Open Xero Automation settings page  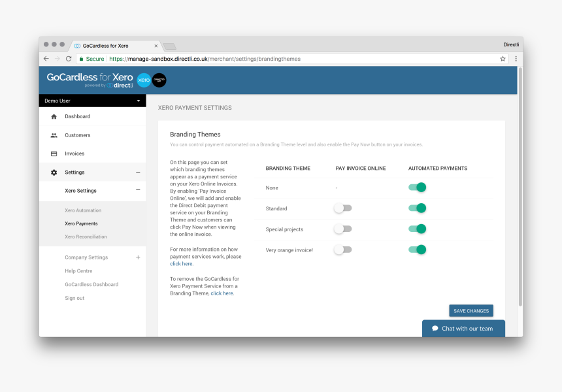tap(83, 210)
